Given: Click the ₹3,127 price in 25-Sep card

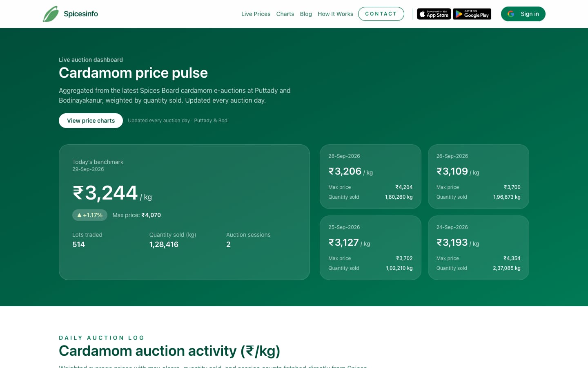Looking at the screenshot, I should [343, 242].
